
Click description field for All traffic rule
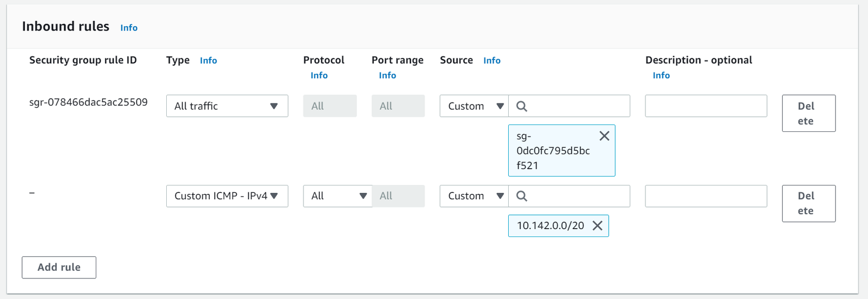point(706,106)
